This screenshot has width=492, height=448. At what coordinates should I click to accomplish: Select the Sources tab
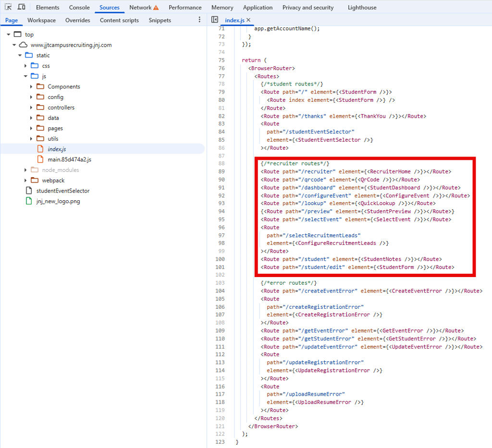pos(110,8)
